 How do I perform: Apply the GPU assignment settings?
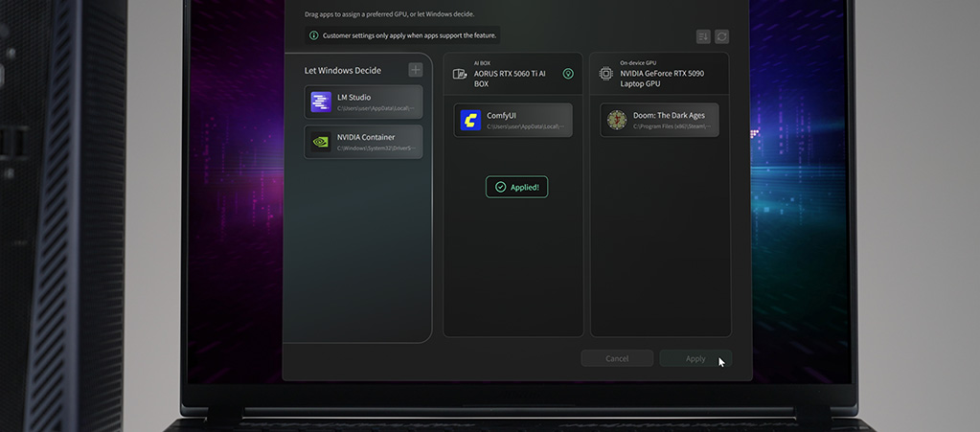[695, 358]
